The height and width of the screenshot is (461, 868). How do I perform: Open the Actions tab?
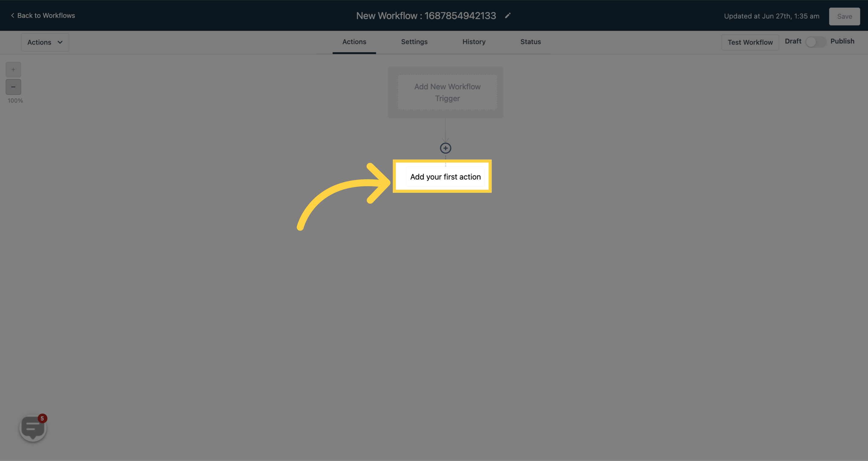click(x=354, y=42)
